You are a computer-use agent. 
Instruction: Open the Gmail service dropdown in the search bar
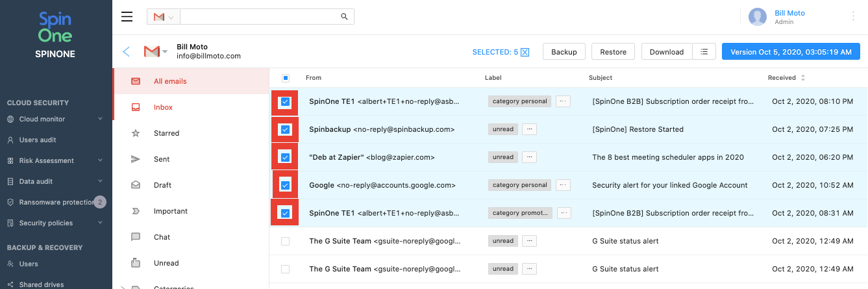coord(164,17)
